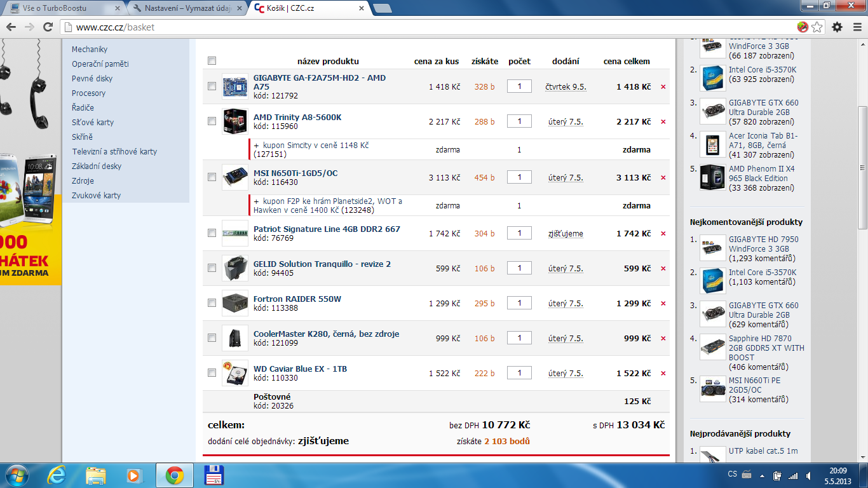
Task: Open Operační paměti category
Action: (x=100, y=64)
